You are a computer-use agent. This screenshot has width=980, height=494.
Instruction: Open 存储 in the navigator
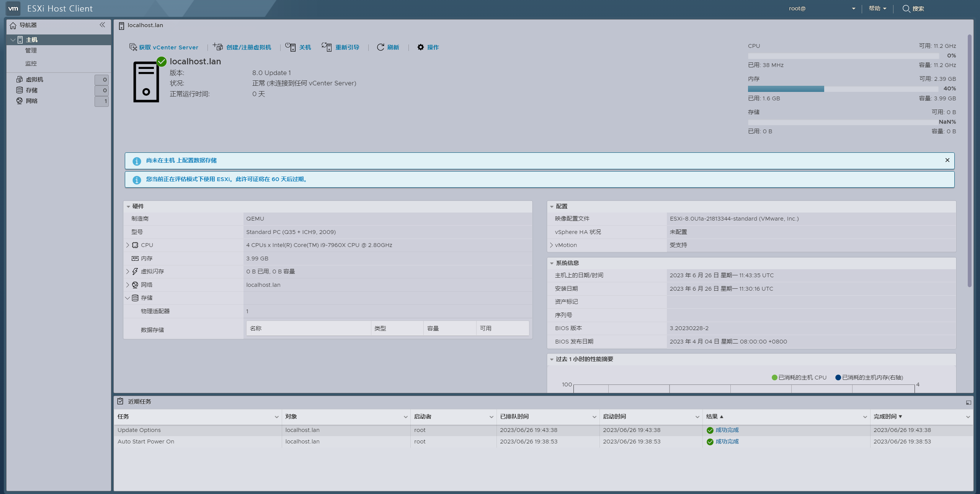pyautogui.click(x=32, y=90)
